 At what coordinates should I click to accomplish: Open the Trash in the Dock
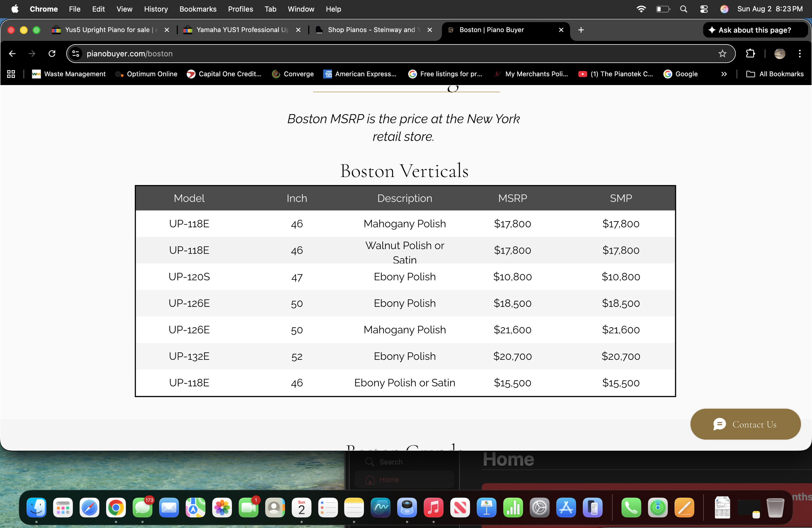775,508
